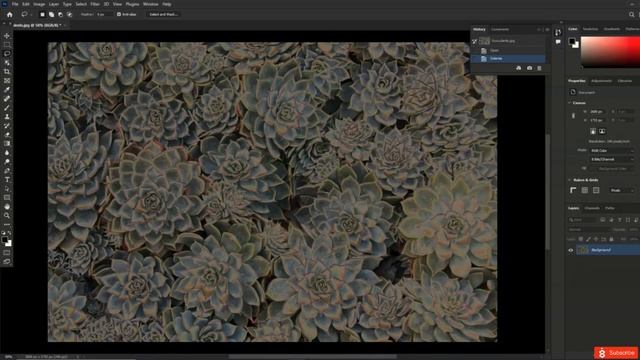Select the Object Selection wand tool
This screenshot has width=640, height=360.
pyautogui.click(x=7, y=63)
